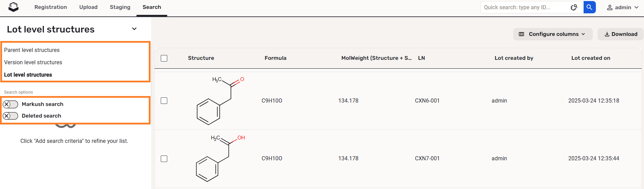Go to the Upload tab

(x=88, y=7)
